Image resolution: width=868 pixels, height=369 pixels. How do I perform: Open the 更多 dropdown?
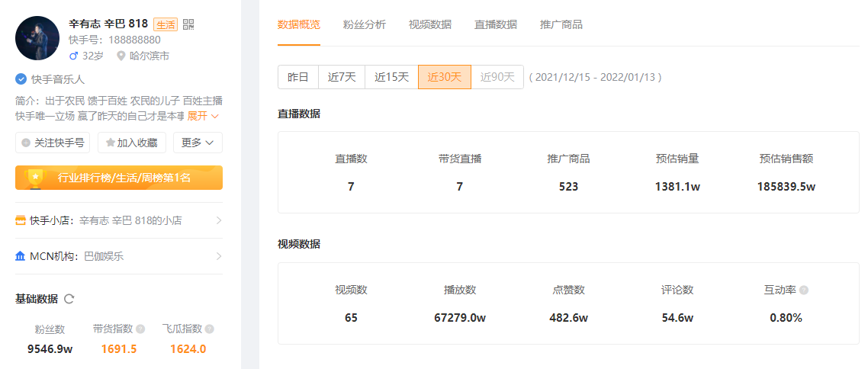click(198, 143)
